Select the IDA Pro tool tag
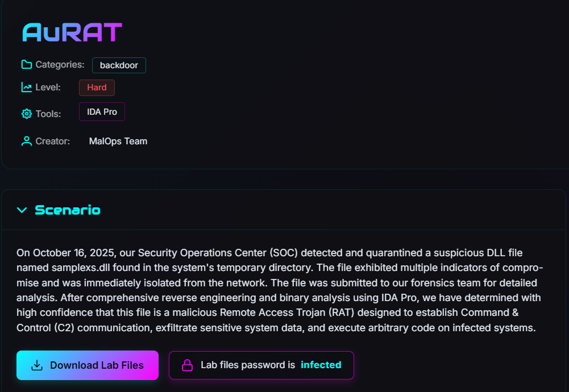This screenshot has height=392, width=569. click(102, 112)
